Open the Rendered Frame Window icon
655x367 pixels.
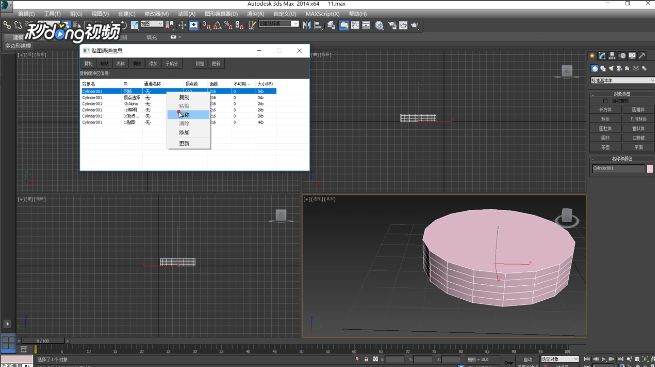pyautogui.click(x=403, y=25)
